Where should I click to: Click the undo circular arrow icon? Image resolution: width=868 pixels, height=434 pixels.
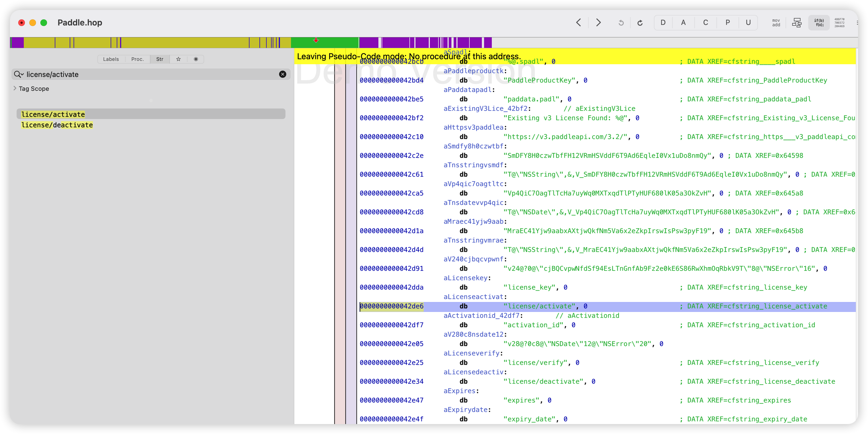[x=621, y=23]
